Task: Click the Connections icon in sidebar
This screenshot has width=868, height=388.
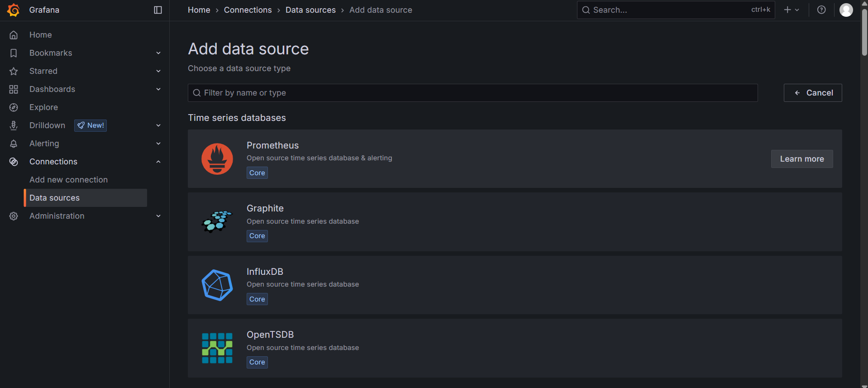Action: coord(14,162)
